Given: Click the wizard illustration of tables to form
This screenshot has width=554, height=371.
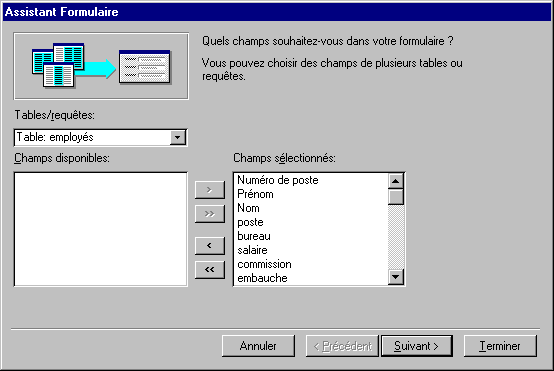Looking at the screenshot, I should [101, 66].
